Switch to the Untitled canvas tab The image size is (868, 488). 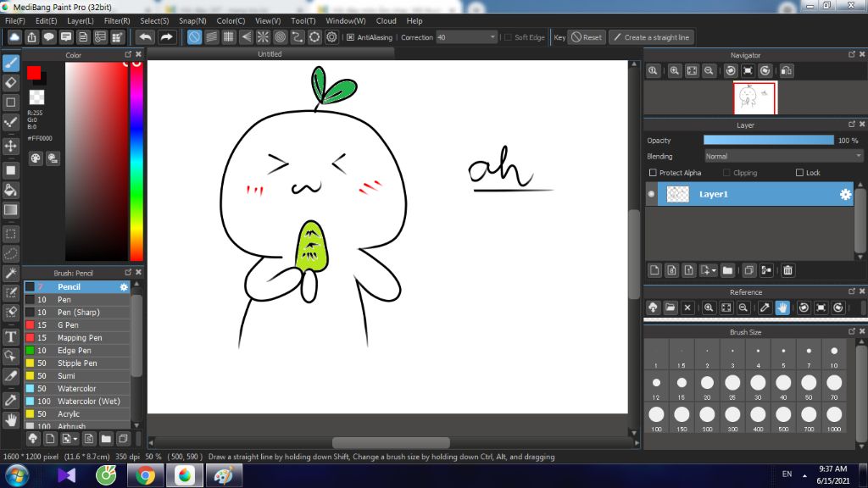tap(270, 53)
